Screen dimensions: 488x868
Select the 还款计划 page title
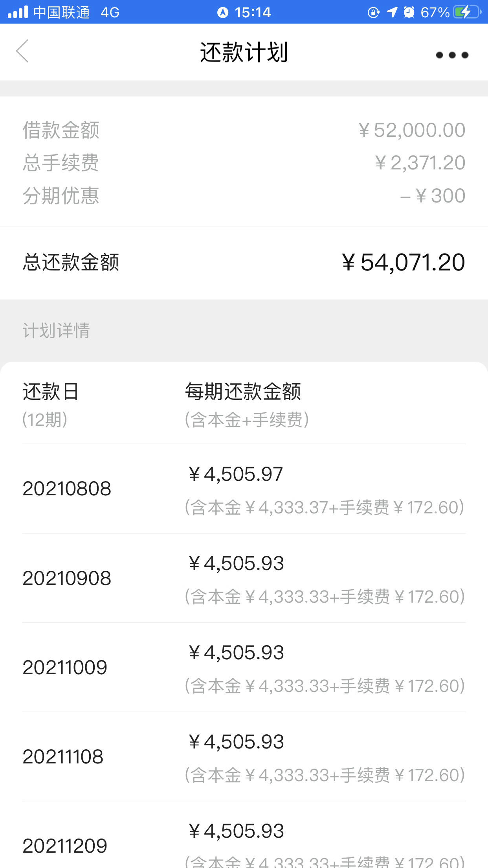point(244,52)
